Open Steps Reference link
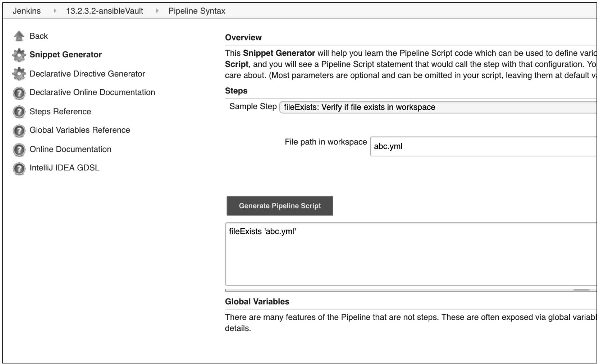 (x=60, y=112)
